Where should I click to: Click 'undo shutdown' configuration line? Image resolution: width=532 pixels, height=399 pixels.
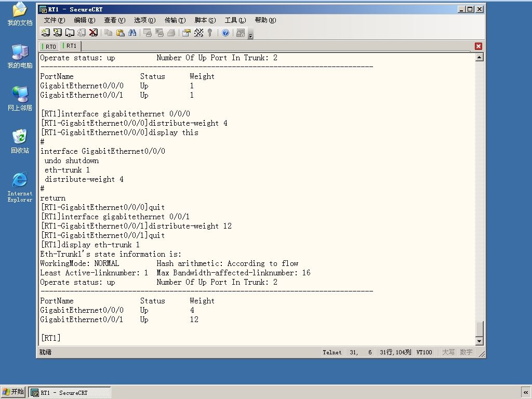click(x=72, y=161)
